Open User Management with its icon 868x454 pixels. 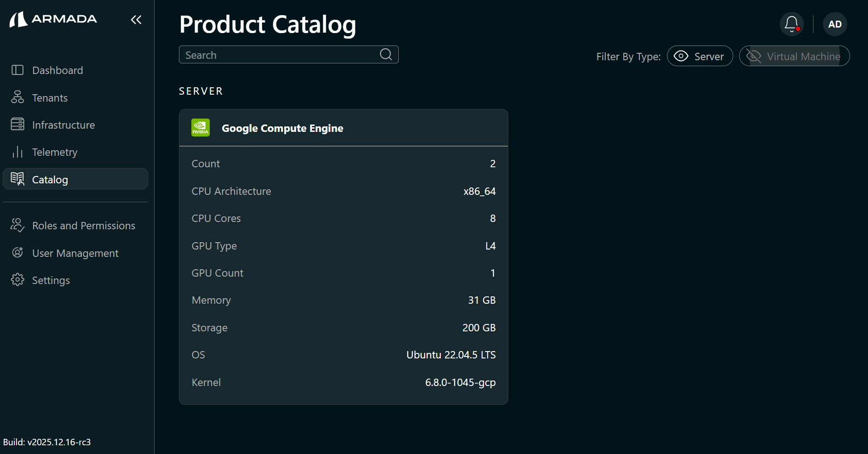[17, 253]
